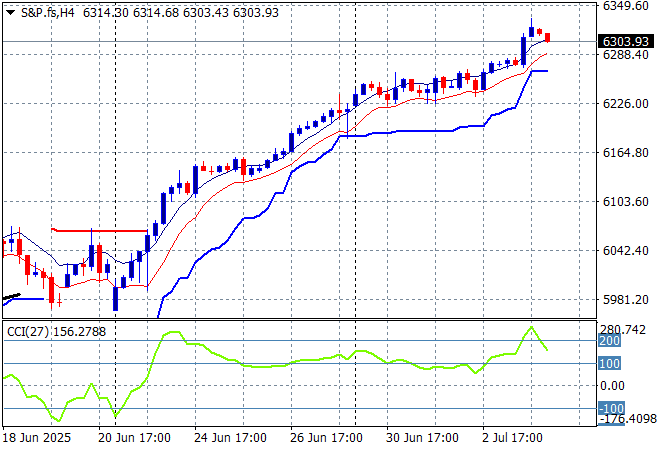660x450 pixels.
Task: Select the CCI -100 level label
Action: [611, 408]
